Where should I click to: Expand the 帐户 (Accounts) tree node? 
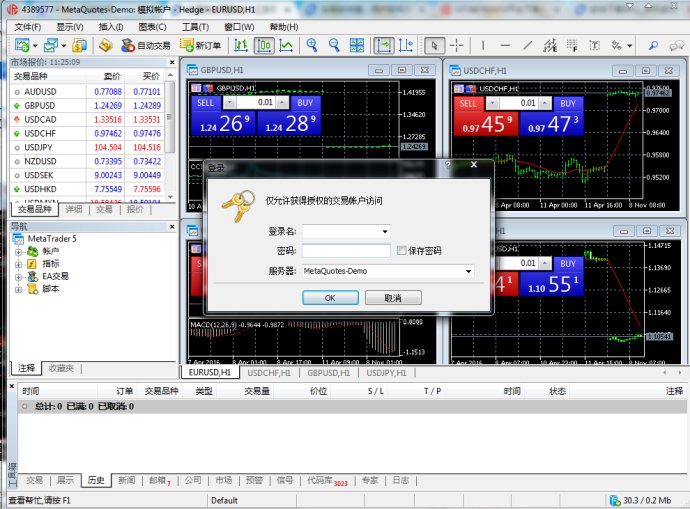18,251
